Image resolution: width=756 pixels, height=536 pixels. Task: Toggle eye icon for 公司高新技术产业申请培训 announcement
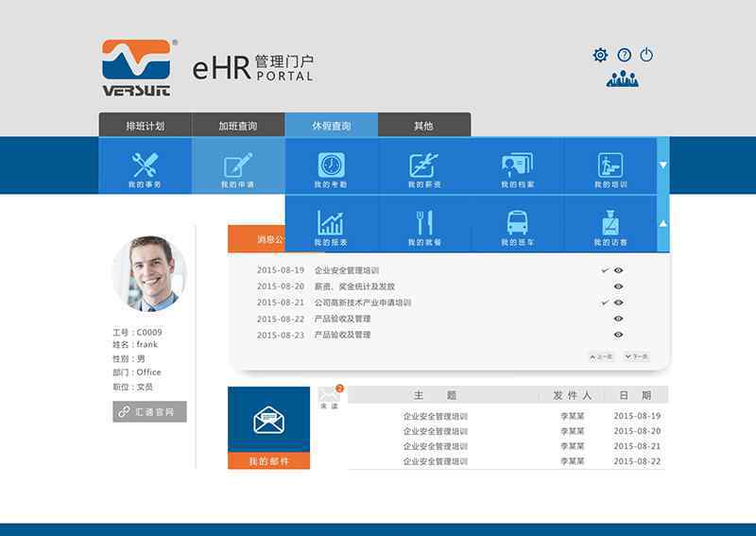pos(619,303)
